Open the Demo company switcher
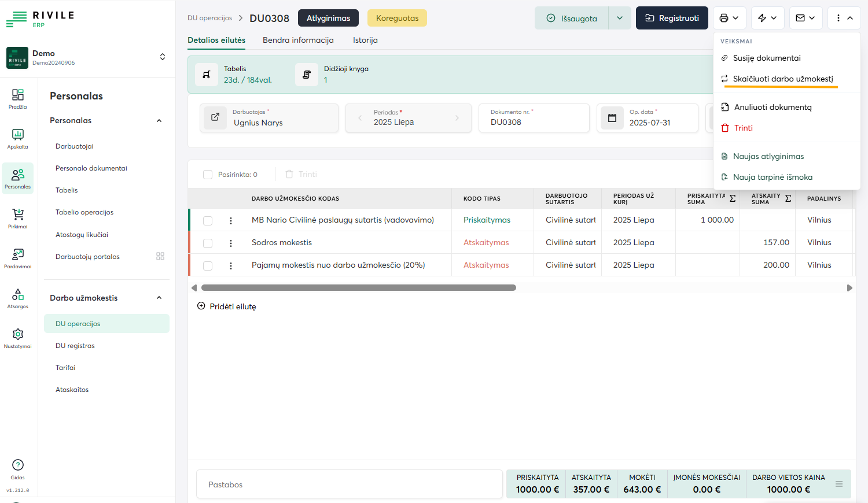Viewport: 868px width, 503px height. coord(162,57)
